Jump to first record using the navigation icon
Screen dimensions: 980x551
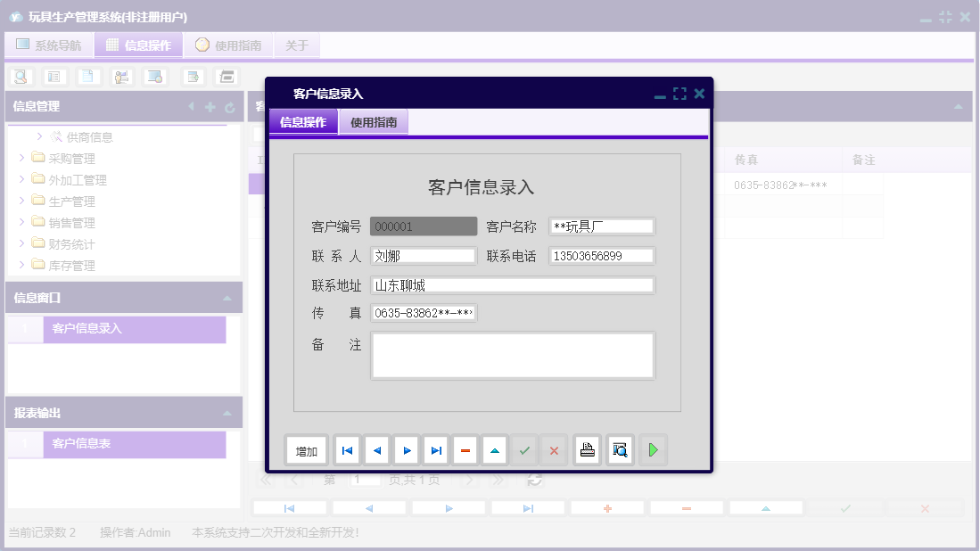pos(347,450)
